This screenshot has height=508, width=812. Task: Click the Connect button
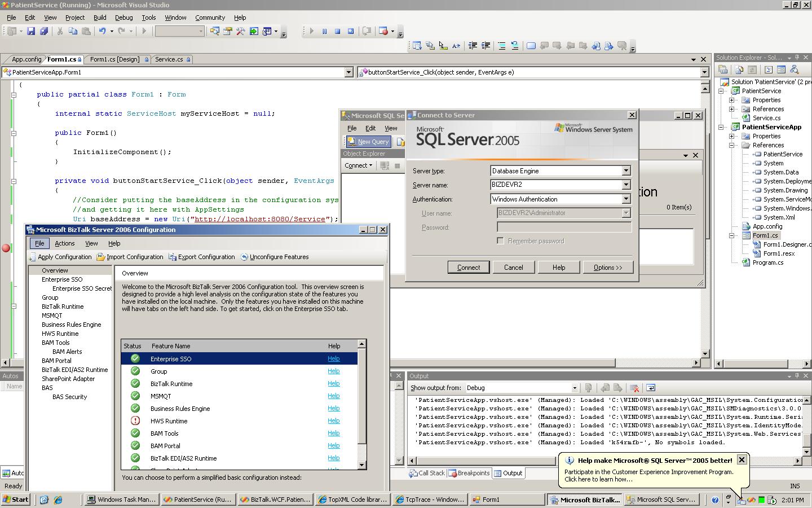tap(469, 268)
